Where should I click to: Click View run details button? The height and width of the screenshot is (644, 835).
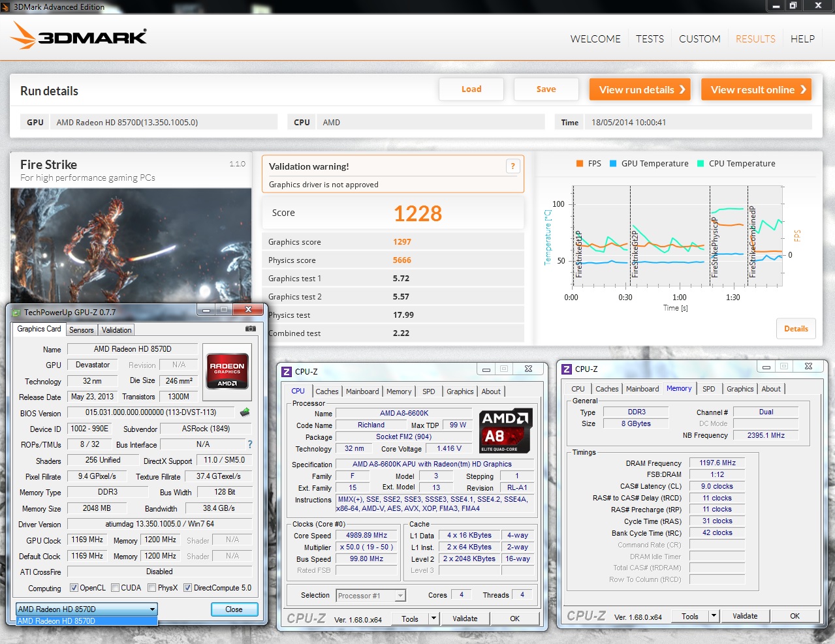point(640,89)
